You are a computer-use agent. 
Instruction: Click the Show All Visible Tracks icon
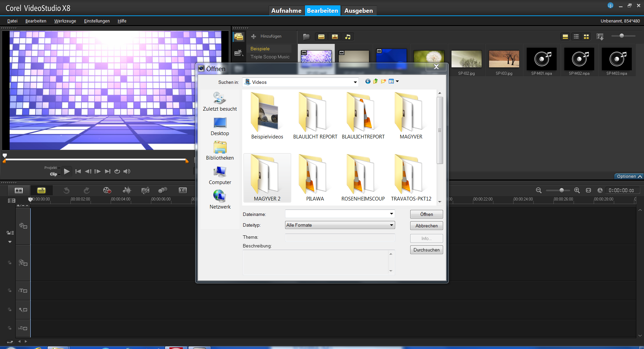coord(11,200)
